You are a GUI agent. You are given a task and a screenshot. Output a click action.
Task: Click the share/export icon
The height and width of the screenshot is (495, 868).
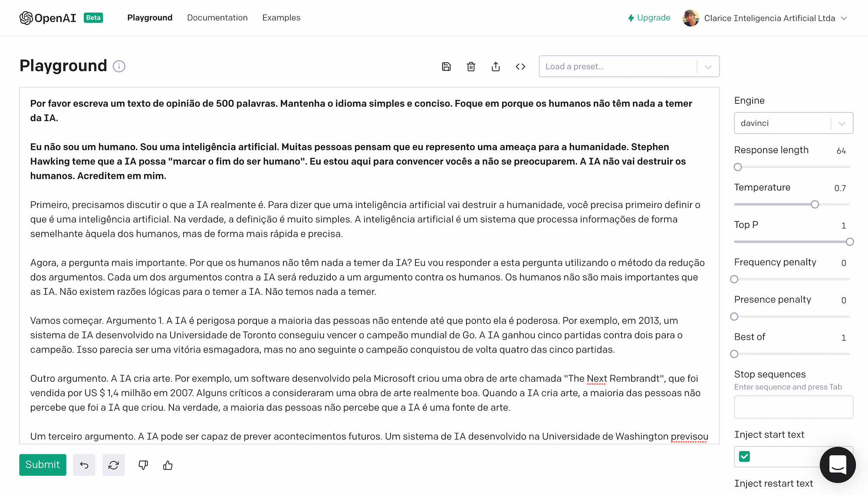pyautogui.click(x=495, y=66)
